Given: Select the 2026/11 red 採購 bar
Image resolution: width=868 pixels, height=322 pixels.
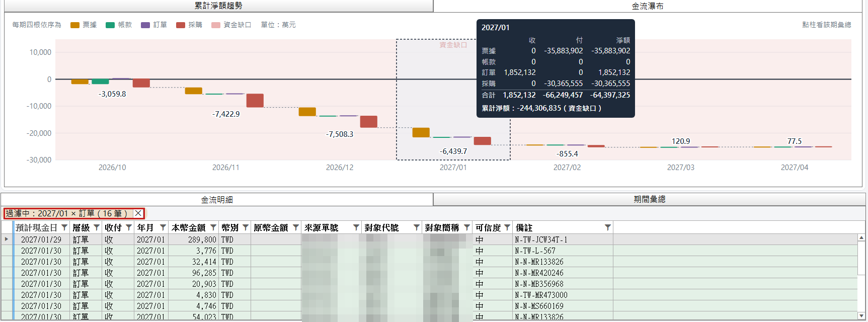Looking at the screenshot, I should point(255,101).
